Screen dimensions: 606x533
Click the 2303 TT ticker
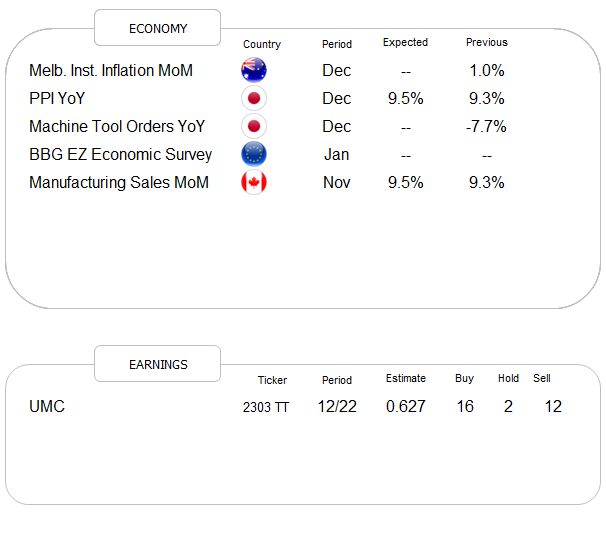point(266,407)
